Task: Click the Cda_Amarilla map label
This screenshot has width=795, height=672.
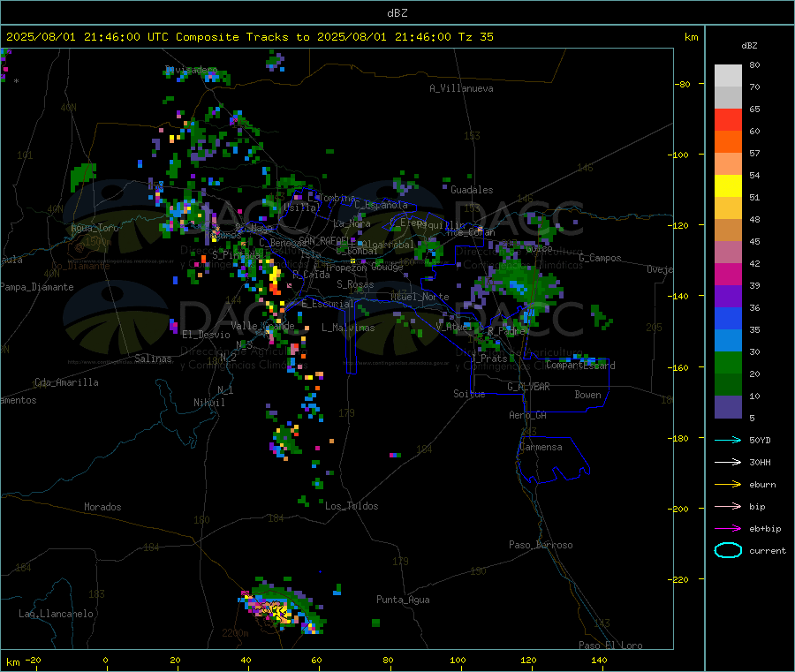Action: [x=66, y=382]
